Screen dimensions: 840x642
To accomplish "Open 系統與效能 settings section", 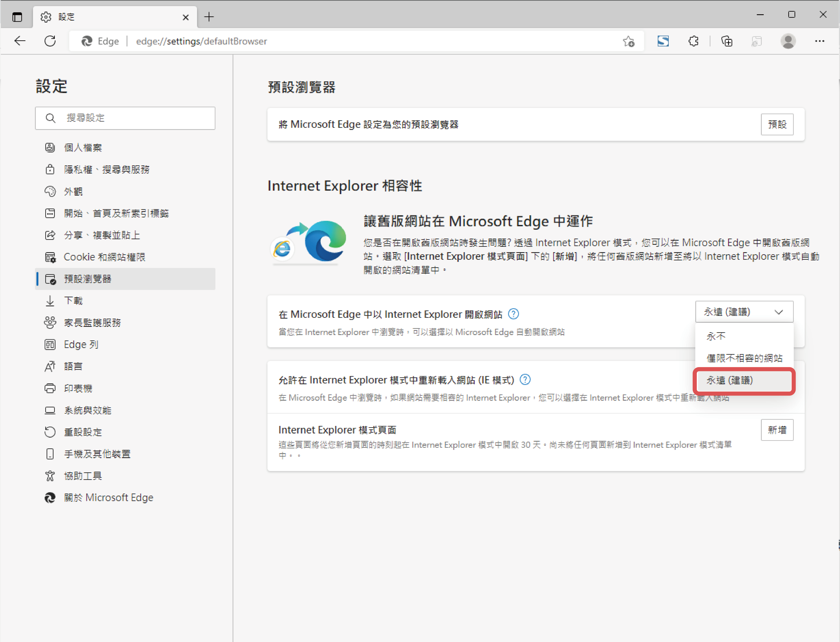I will [x=125, y=410].
